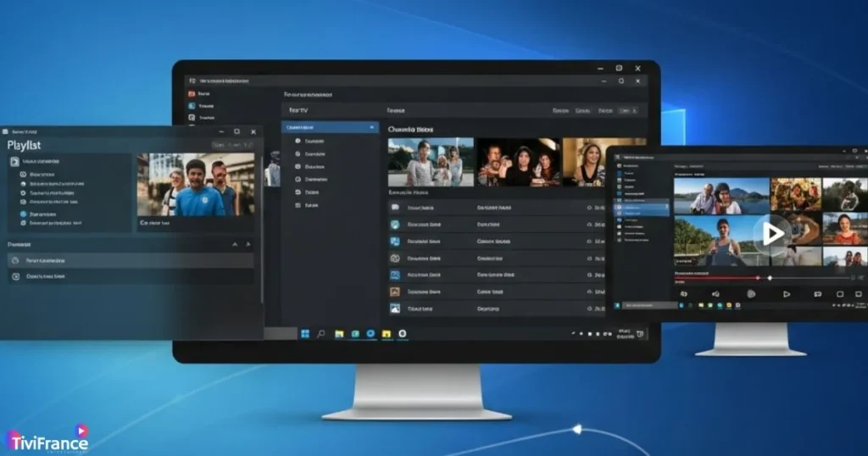Click the search magnifier on main taskbar
The height and width of the screenshot is (456, 868).
pyautogui.click(x=321, y=334)
